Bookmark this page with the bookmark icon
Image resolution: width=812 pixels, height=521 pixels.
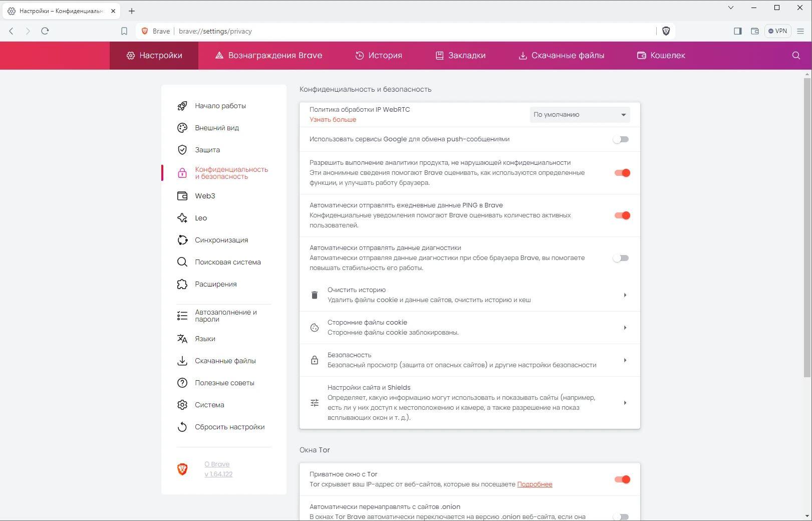(x=124, y=31)
